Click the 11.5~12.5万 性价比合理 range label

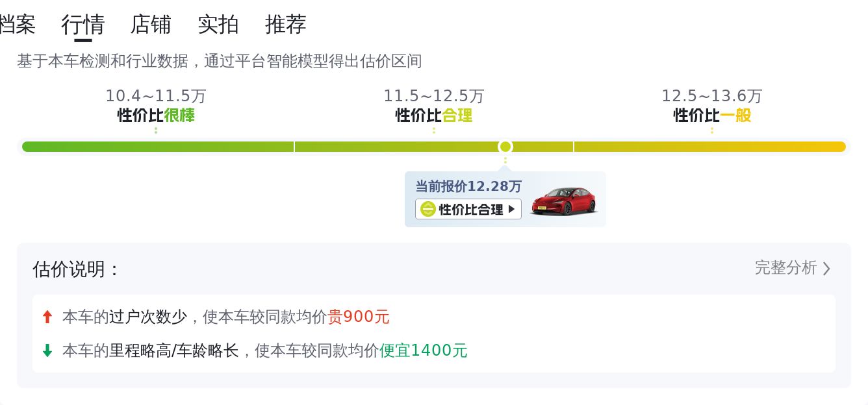coord(434,106)
